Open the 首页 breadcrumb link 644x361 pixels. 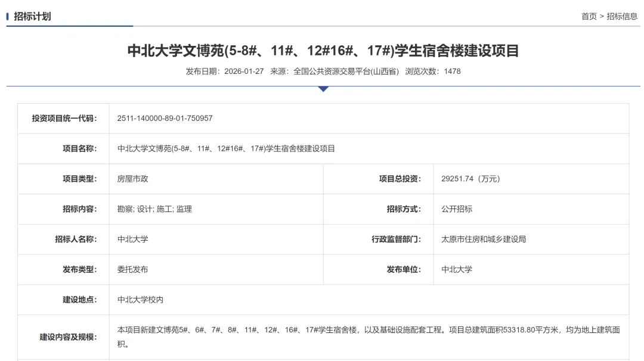coord(589,17)
